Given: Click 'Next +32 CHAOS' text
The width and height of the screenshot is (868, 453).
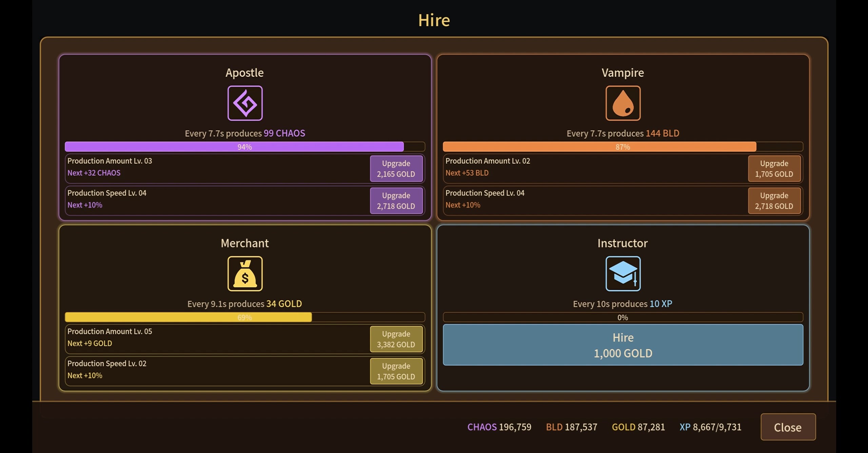Looking at the screenshot, I should [94, 173].
